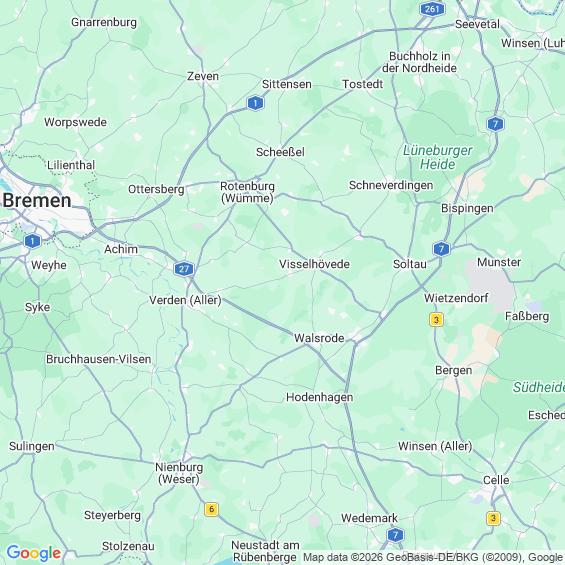Click the Schneverdingen town label
Viewport: 565px width, 565px height.
pos(391,185)
